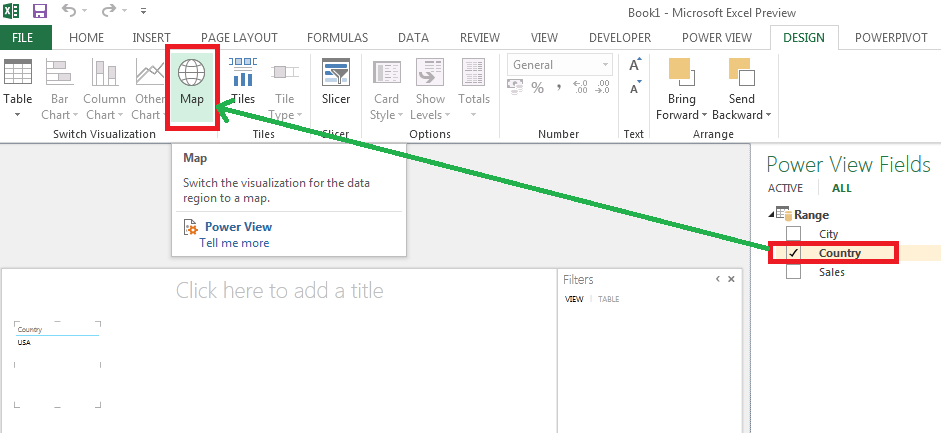Decrease font size
This screenshot has width=941, height=433.
pyautogui.click(x=634, y=88)
